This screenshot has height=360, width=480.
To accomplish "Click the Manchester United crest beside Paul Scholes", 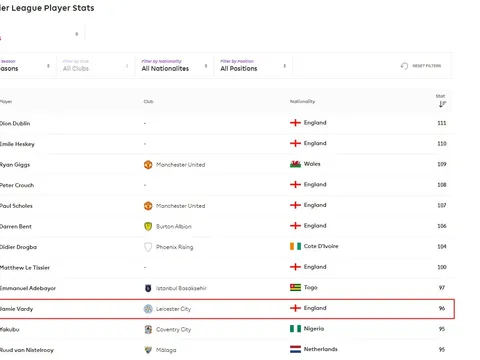I will (x=148, y=206).
